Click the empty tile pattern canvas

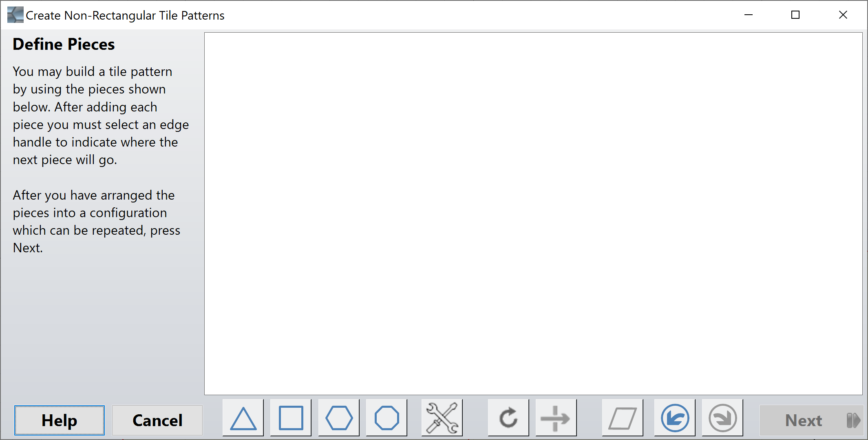pyautogui.click(x=533, y=213)
